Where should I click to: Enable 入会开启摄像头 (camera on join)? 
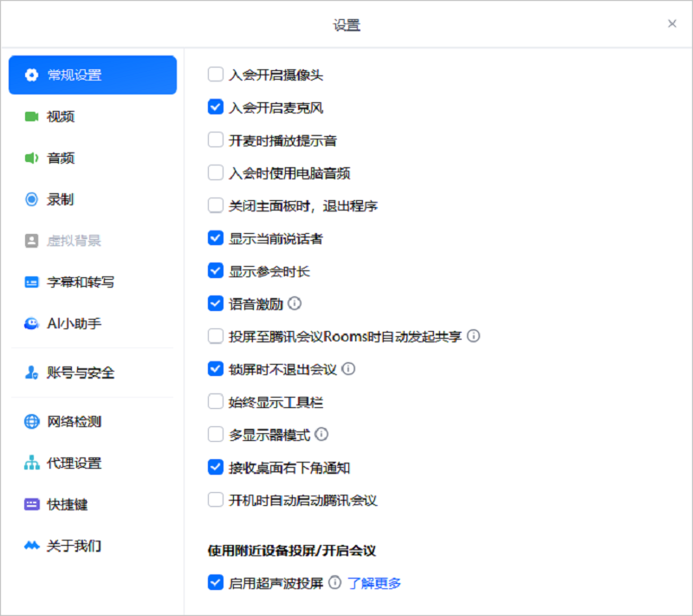[215, 75]
